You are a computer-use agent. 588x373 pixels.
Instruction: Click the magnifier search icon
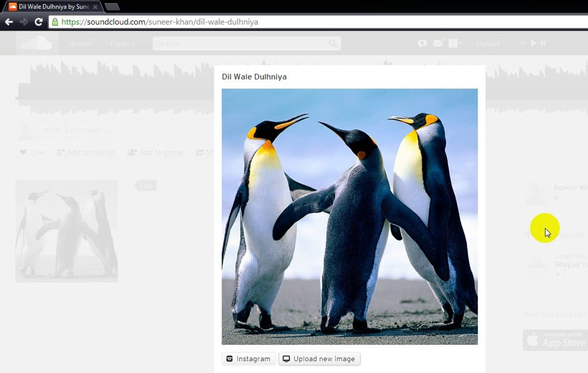coord(333,44)
